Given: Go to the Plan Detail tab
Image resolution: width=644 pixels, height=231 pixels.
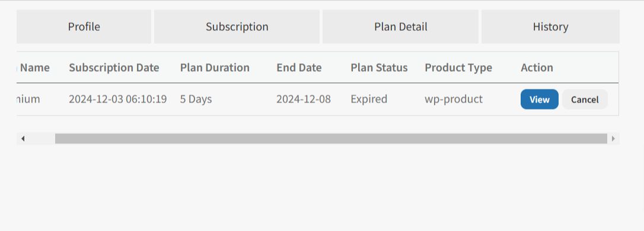Looking at the screenshot, I should [x=400, y=27].
